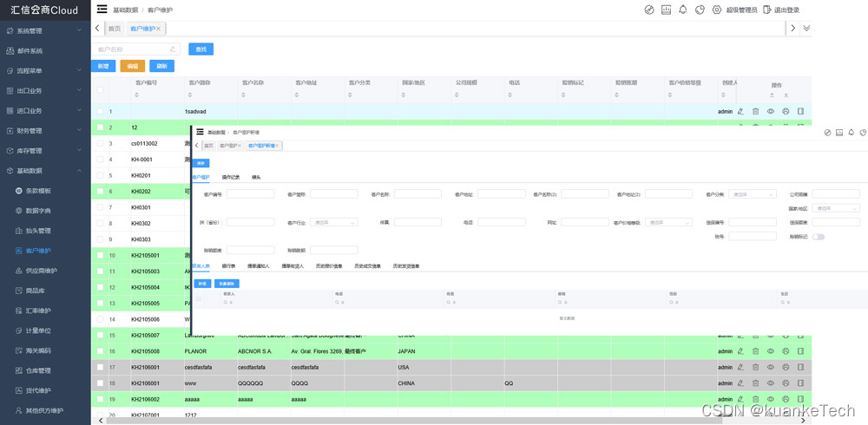Click the 客户名称 search input field
Image resolution: width=868 pixels, height=425 pixels.
tap(135, 49)
